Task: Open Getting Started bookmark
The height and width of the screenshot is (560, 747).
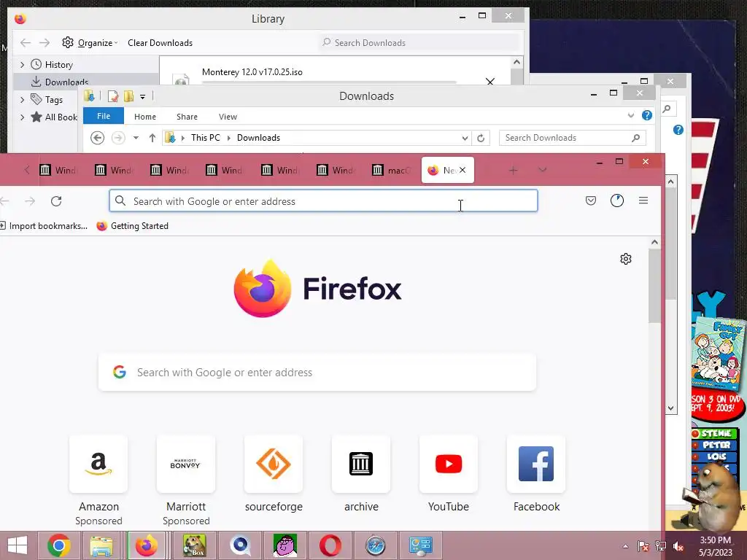Action: coord(133,226)
